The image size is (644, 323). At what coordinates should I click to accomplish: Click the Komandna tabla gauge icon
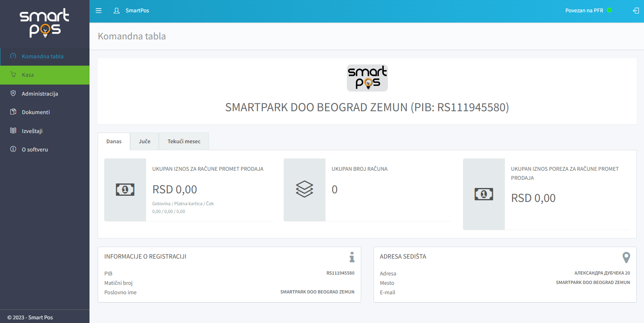click(x=13, y=56)
